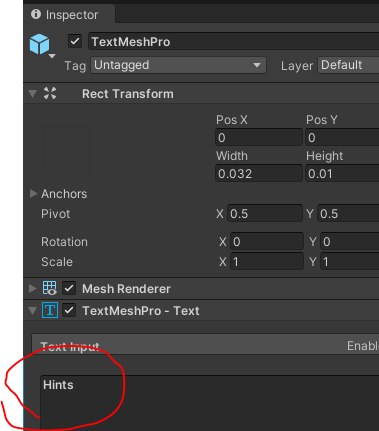Edit the Pos Y field
Viewport: 379px width, 431px height.
(342, 138)
